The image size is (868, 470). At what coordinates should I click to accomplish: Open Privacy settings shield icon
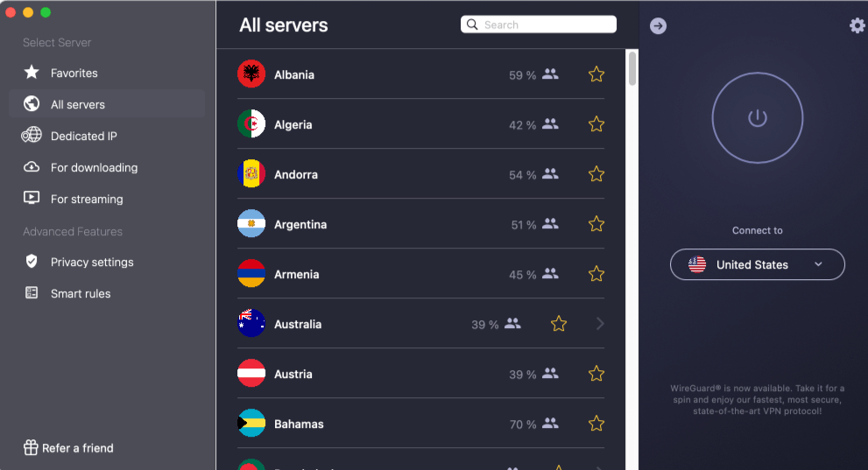(x=32, y=261)
